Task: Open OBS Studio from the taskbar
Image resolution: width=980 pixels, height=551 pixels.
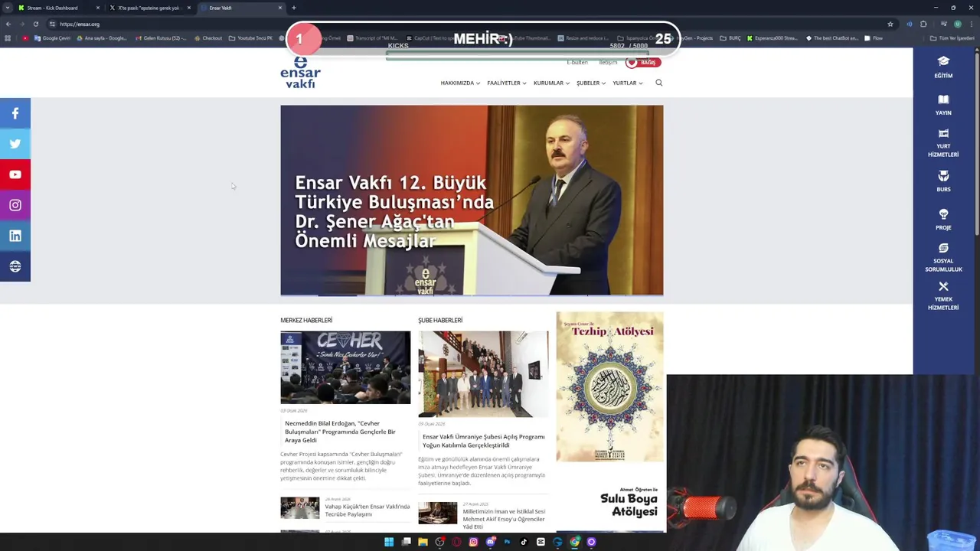Action: click(x=439, y=542)
